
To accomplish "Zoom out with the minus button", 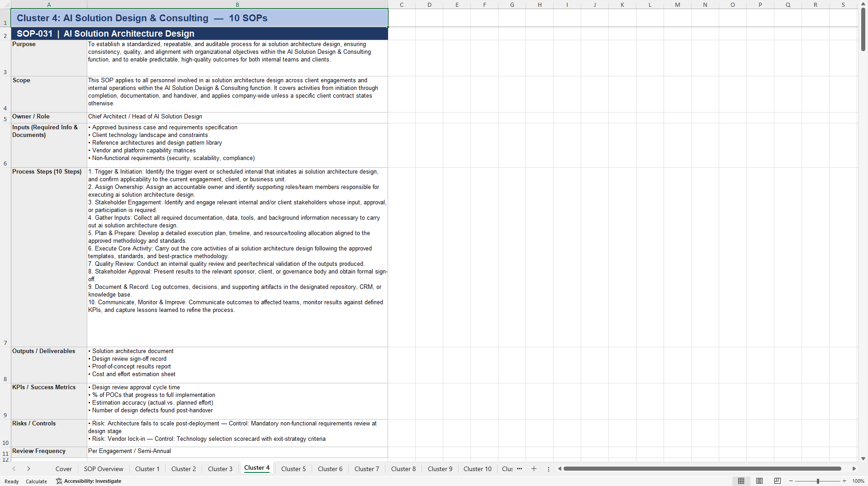I will pyautogui.click(x=791, y=481).
